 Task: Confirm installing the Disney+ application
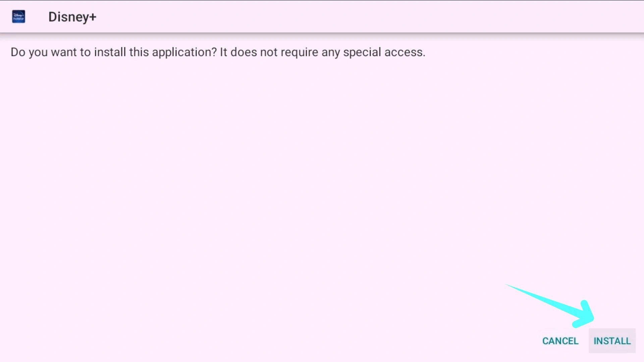(x=612, y=341)
